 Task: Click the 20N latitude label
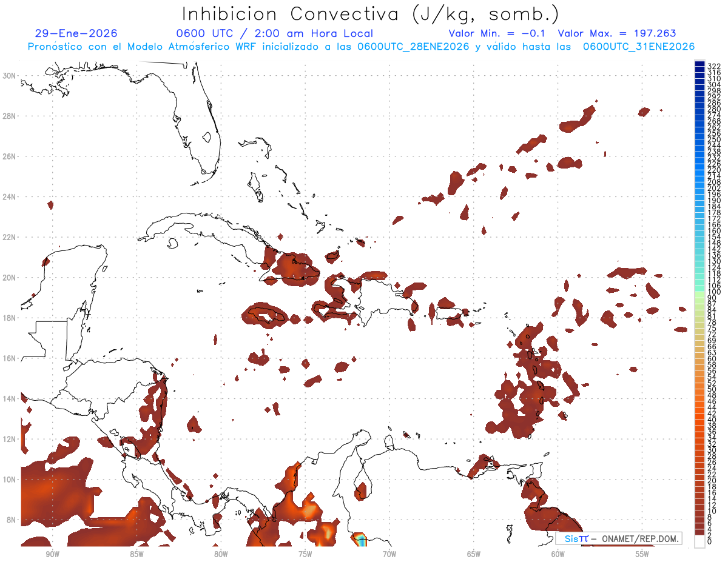click(9, 277)
